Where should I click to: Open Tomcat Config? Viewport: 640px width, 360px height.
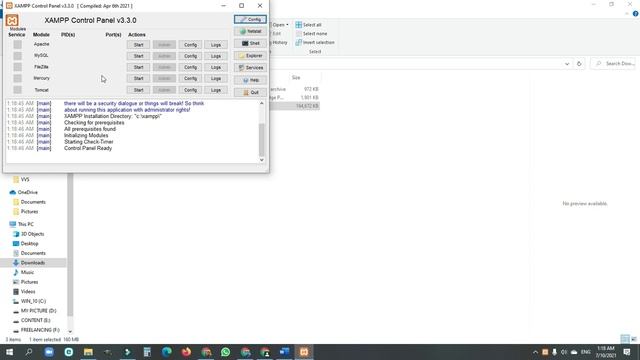(x=190, y=90)
